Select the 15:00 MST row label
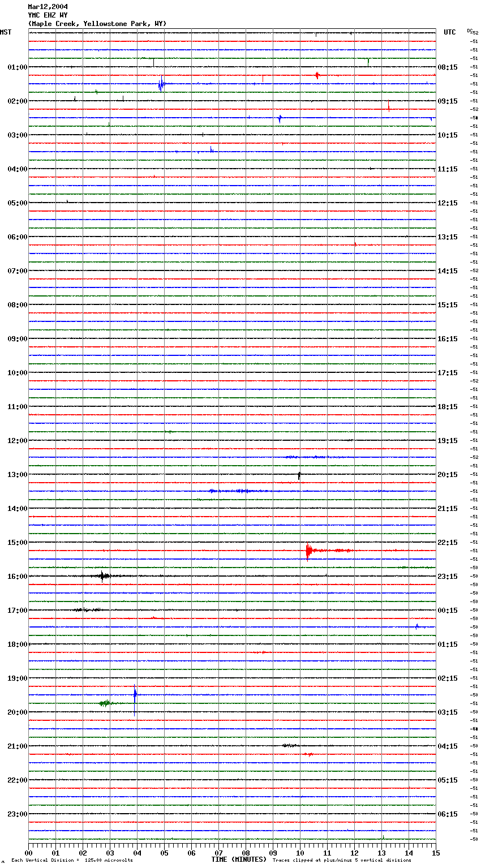The image size is (481, 868). (18, 543)
